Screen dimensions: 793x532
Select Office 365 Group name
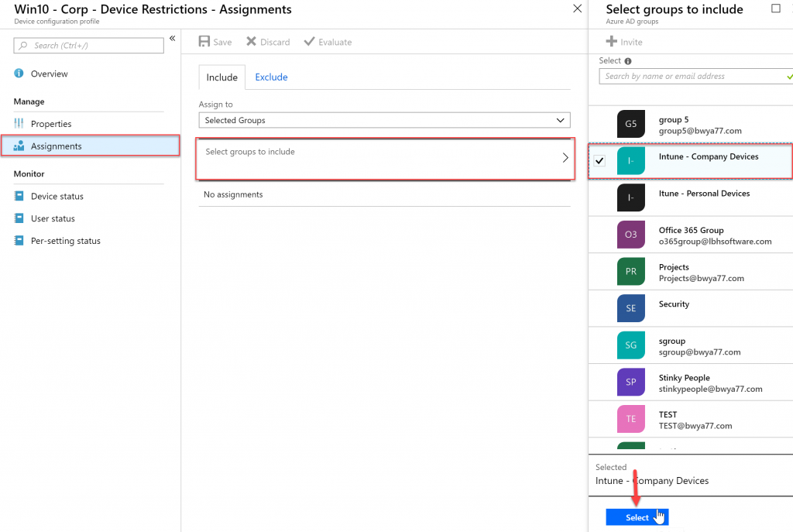tap(691, 231)
